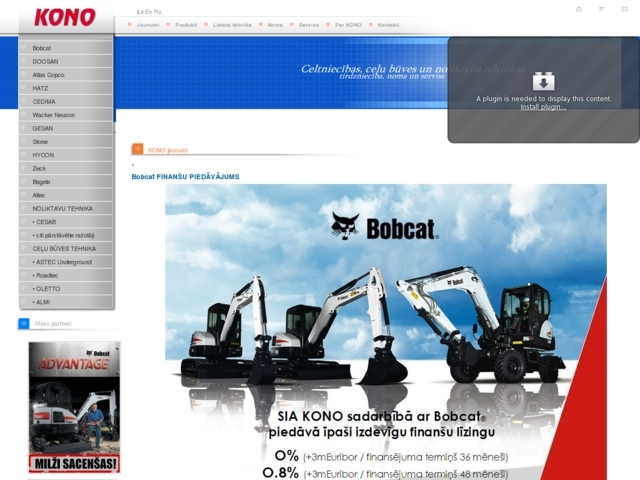Select Bobcat in the sidebar
Viewport: 640px width, 480px height.
(x=42, y=48)
